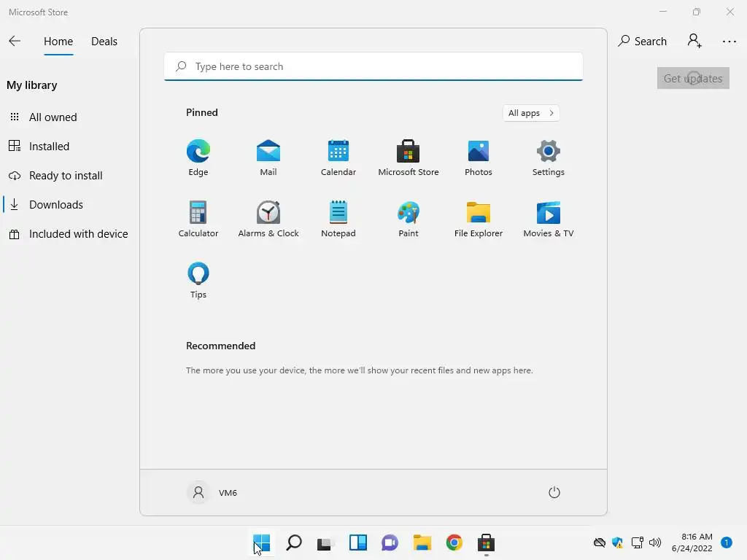Open the Store See more ellipsis menu
Screen dimensions: 747x560
pos(729,42)
